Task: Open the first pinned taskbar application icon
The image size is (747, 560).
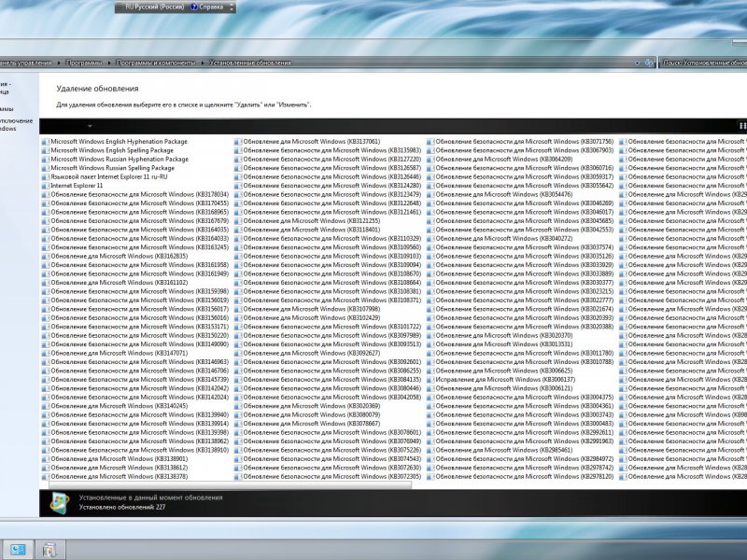Action: click(x=18, y=550)
